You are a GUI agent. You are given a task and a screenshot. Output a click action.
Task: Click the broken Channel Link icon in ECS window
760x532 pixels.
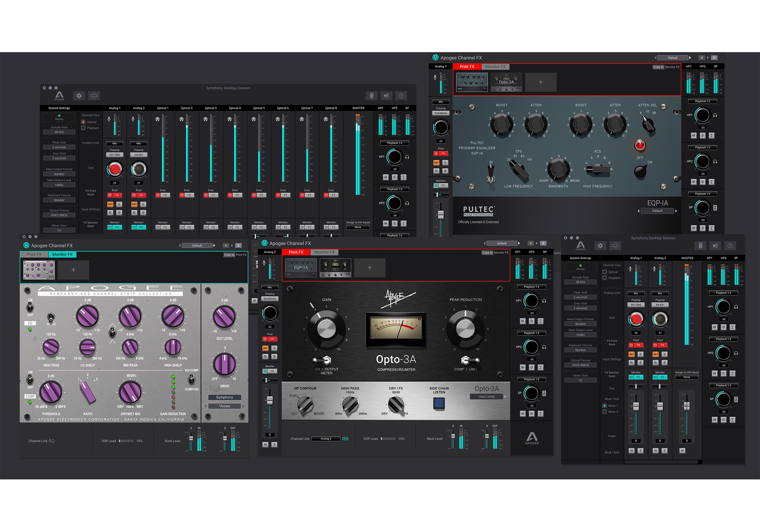52,441
